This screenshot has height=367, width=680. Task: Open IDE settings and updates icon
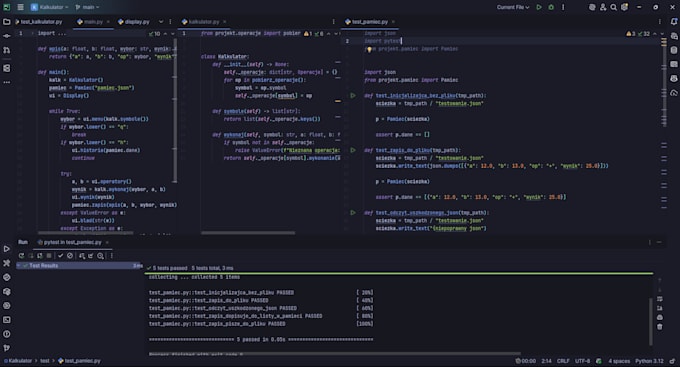[x=624, y=7]
